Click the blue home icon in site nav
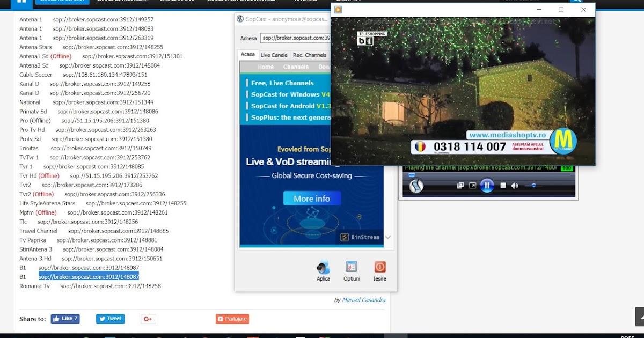This screenshot has height=338, width=644. (x=21, y=1)
